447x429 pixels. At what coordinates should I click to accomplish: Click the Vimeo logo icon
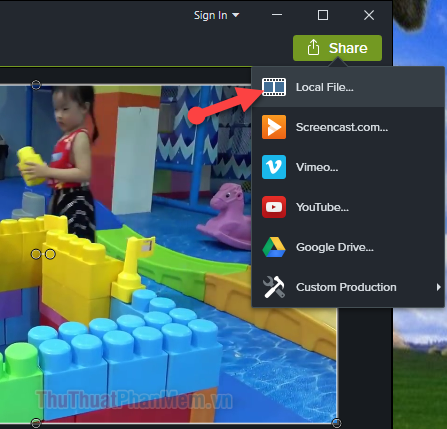pyautogui.click(x=274, y=167)
